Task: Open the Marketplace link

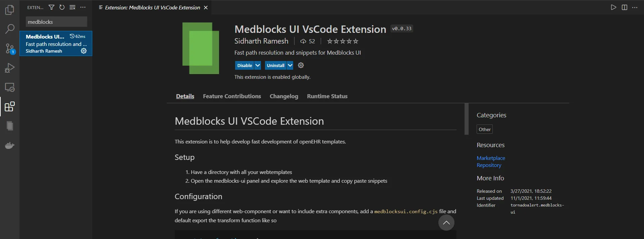Action: coord(491,158)
